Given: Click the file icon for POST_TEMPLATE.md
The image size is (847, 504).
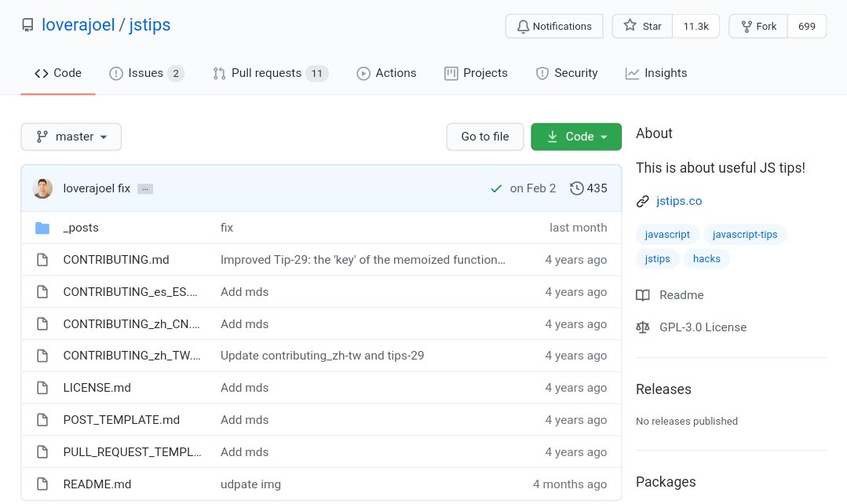Looking at the screenshot, I should tap(42, 420).
